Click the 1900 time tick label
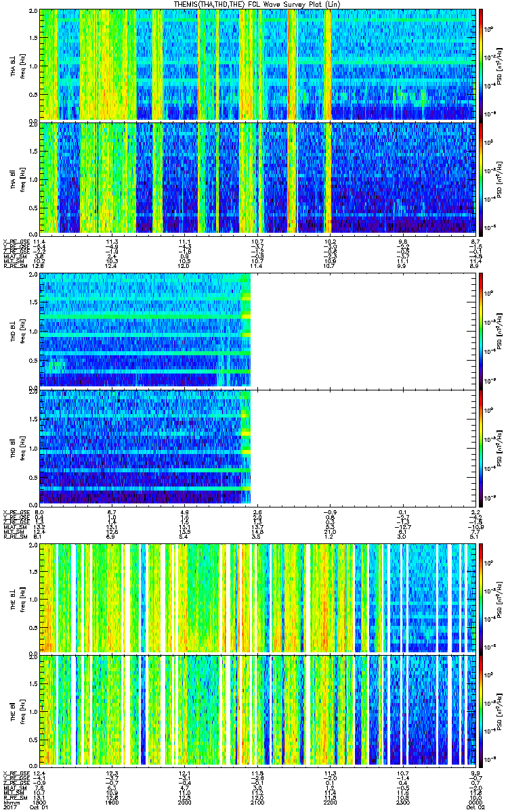Screen dimensions: 508x812 click(112, 801)
